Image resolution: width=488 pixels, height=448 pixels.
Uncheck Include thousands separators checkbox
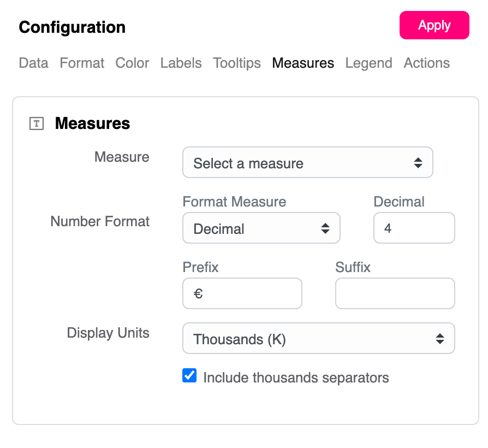click(x=189, y=376)
